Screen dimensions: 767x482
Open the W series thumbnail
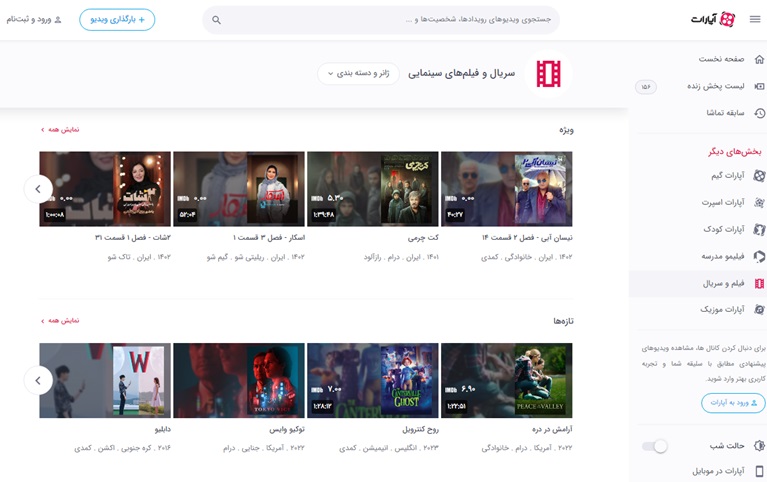[105, 381]
